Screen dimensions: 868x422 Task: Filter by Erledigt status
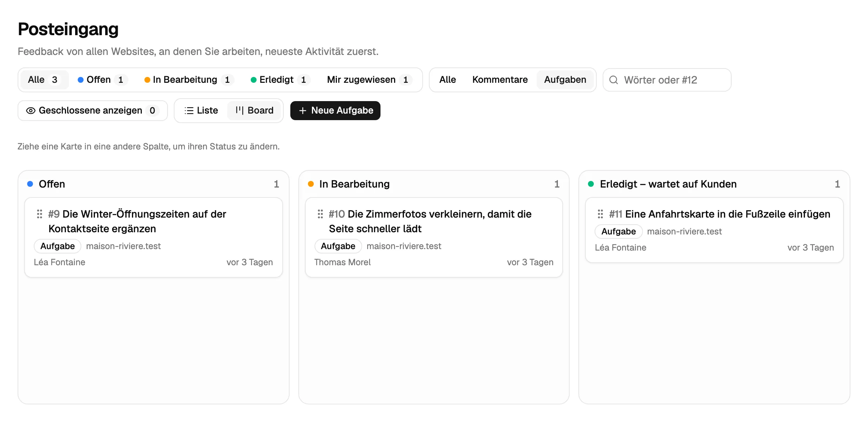coord(280,80)
